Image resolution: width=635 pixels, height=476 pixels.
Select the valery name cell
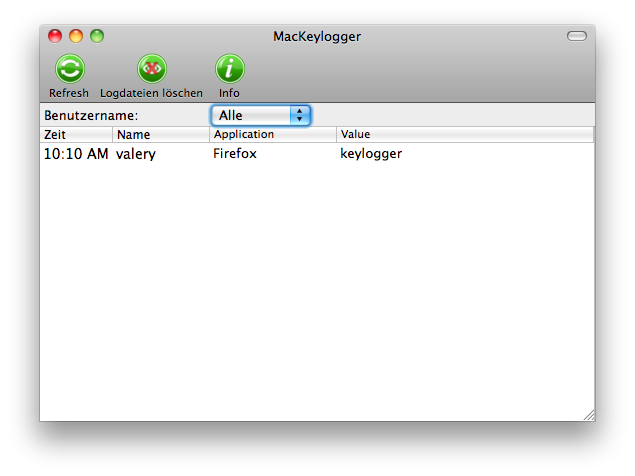click(136, 154)
